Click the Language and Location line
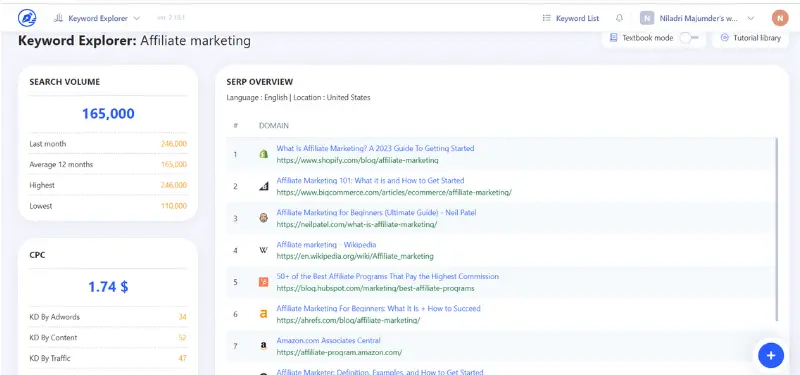 (298, 97)
